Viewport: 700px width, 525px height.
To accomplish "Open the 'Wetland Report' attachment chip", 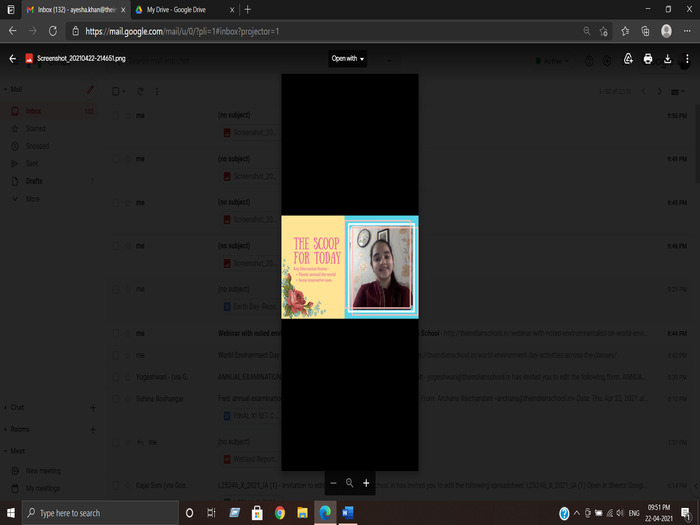I will [x=251, y=459].
